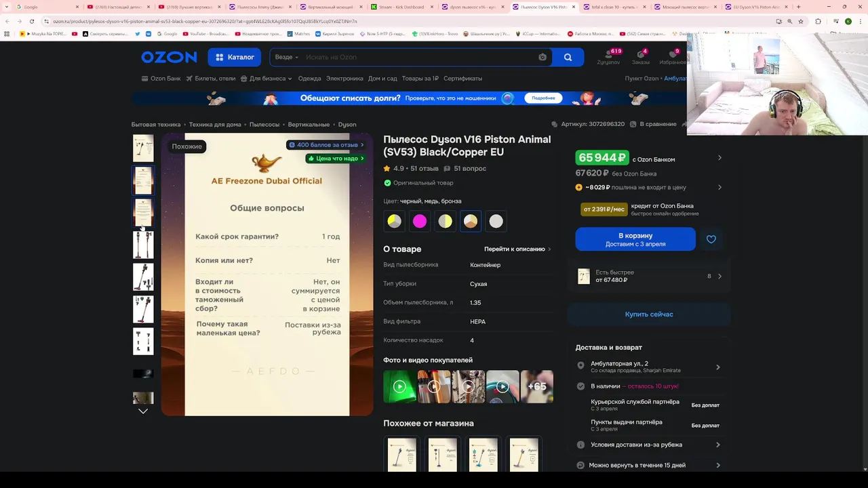Expand the Везде search scope dropdown

287,58
